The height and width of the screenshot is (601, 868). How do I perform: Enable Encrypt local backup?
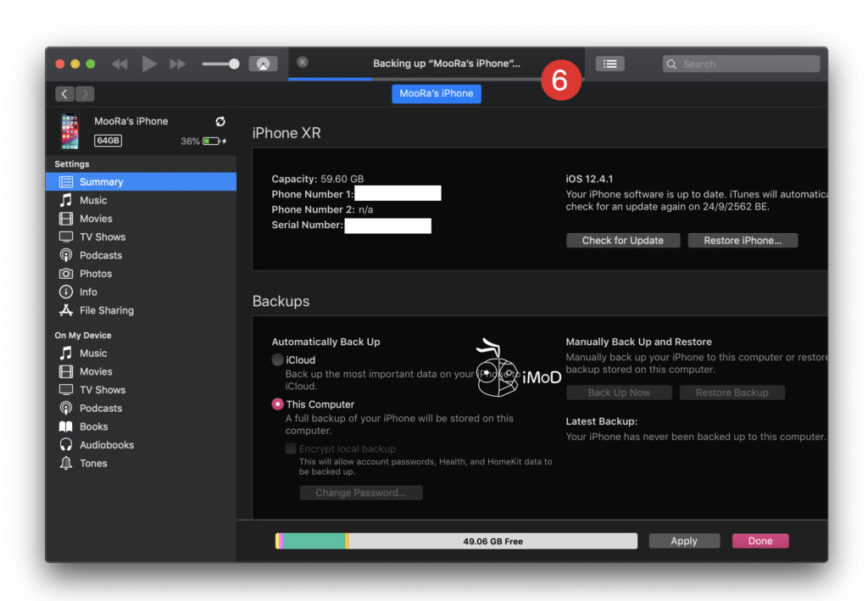(x=290, y=448)
